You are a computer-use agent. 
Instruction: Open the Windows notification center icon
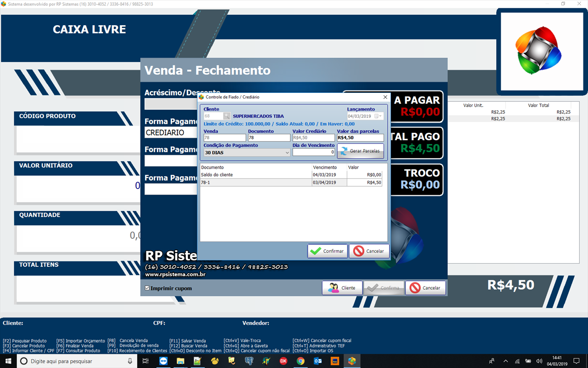[x=577, y=361]
